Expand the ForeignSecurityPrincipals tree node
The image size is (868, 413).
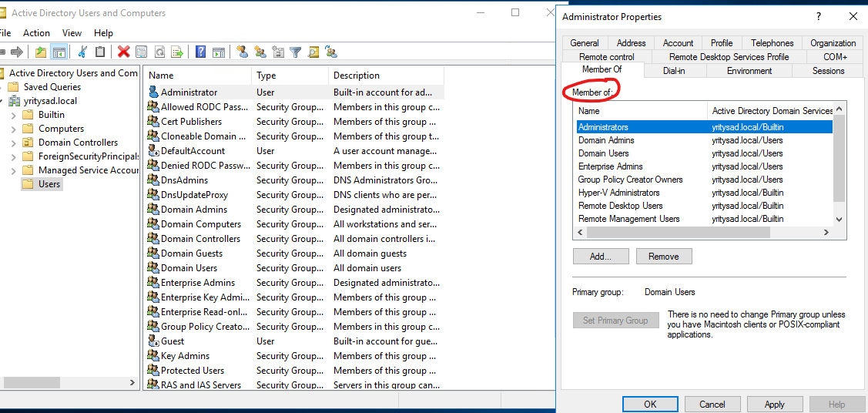coord(14,156)
